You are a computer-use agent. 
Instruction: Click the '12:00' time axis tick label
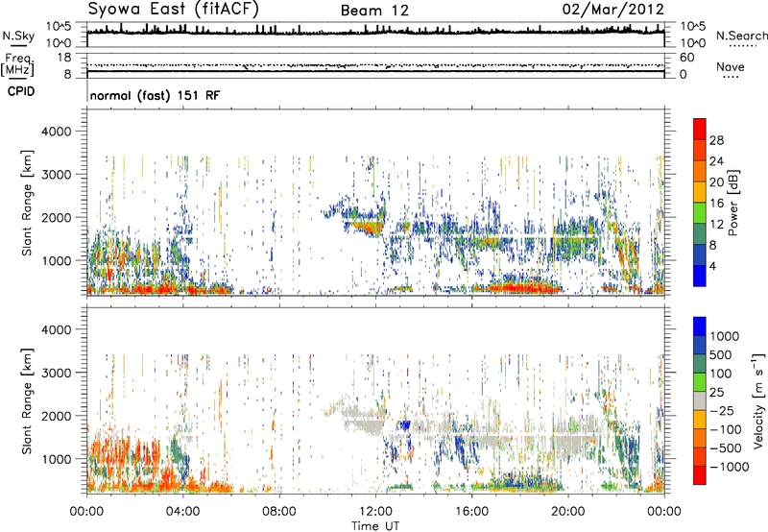coord(375,512)
